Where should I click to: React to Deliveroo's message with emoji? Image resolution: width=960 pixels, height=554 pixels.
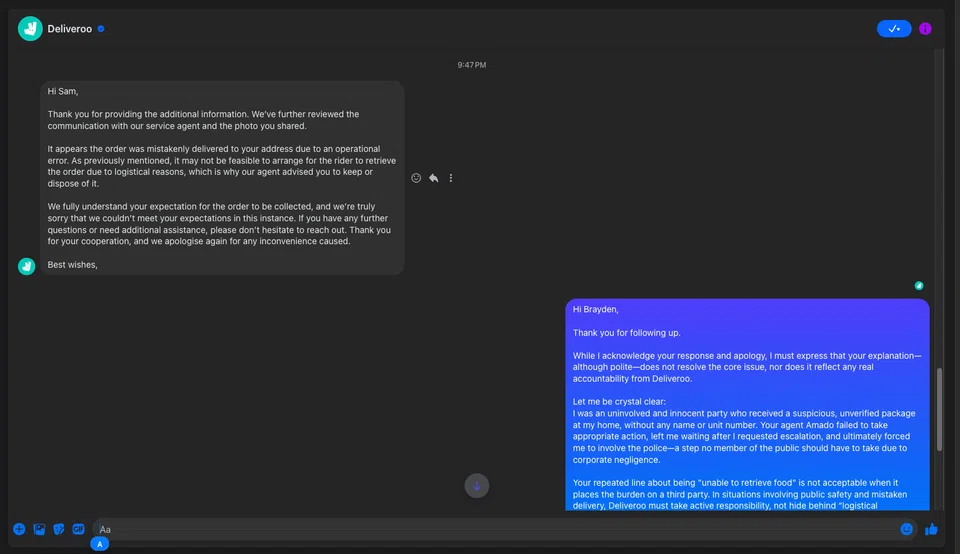pyautogui.click(x=416, y=178)
